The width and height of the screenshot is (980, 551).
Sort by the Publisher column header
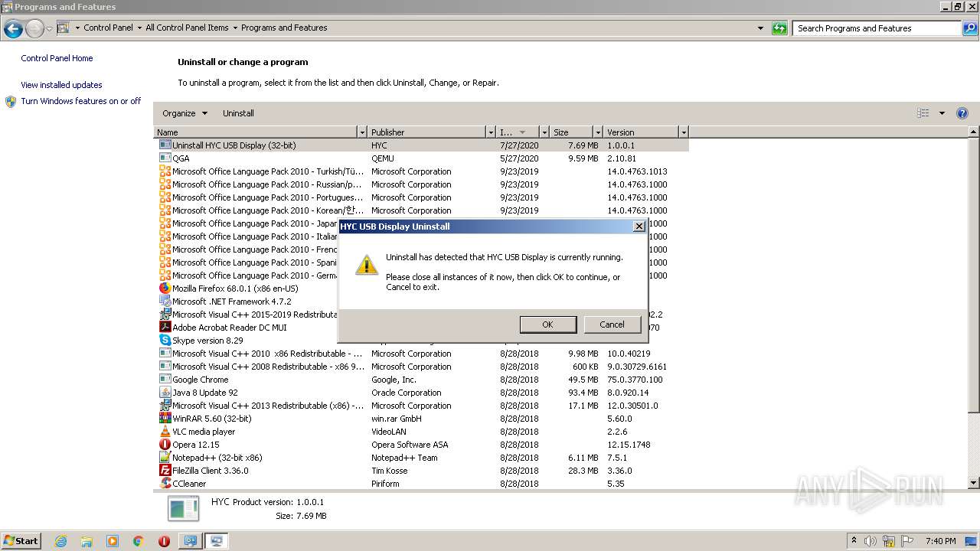[x=427, y=132]
